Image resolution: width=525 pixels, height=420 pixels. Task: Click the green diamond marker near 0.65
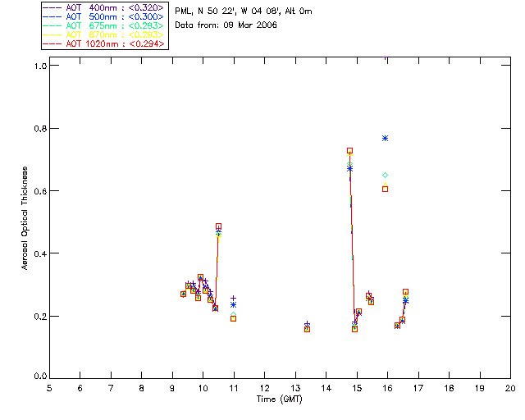click(x=385, y=176)
